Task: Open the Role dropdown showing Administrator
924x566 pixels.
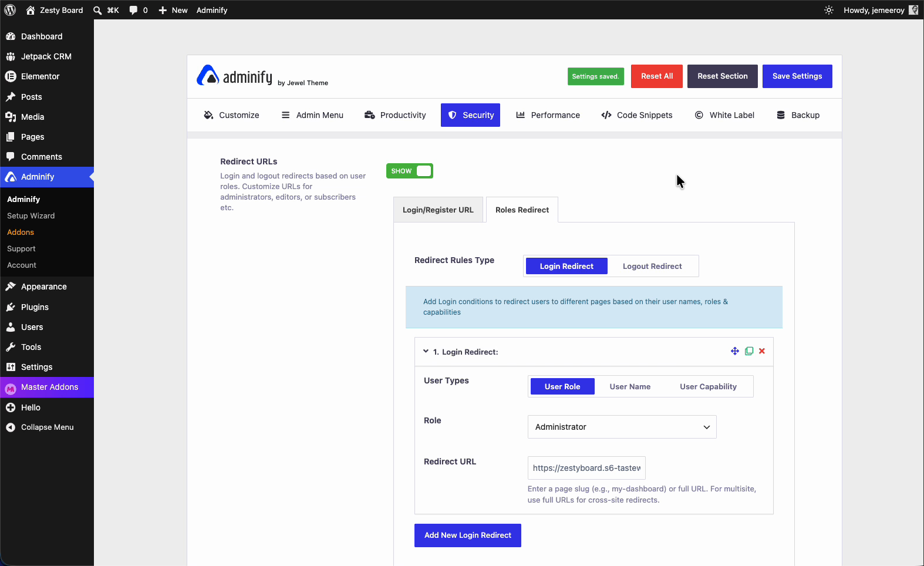Action: click(622, 427)
